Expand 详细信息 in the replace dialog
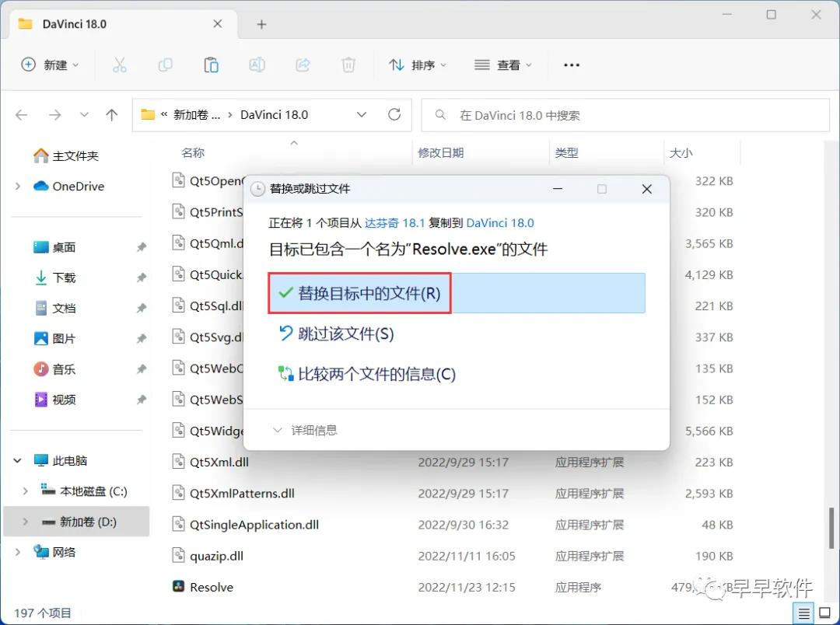Image resolution: width=840 pixels, height=625 pixels. (306, 430)
